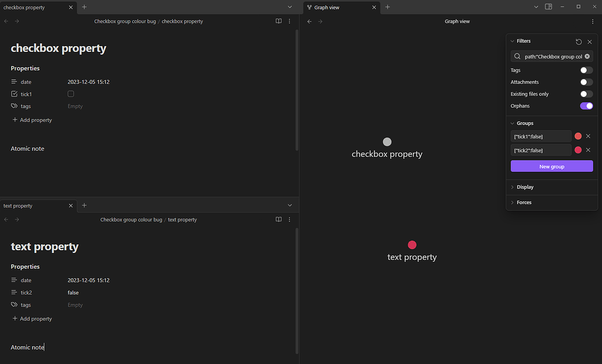This screenshot has width=602, height=364.
Task: Open the color swatch for the tick1 group
Action: coord(578,136)
